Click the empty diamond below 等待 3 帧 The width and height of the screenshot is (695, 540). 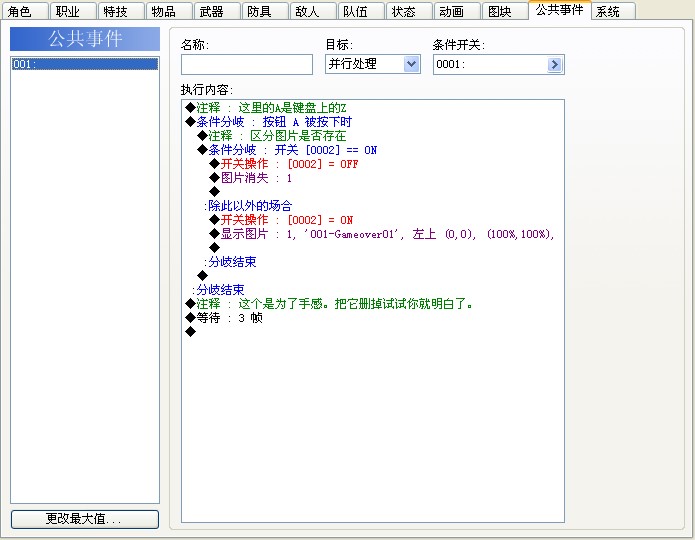191,332
